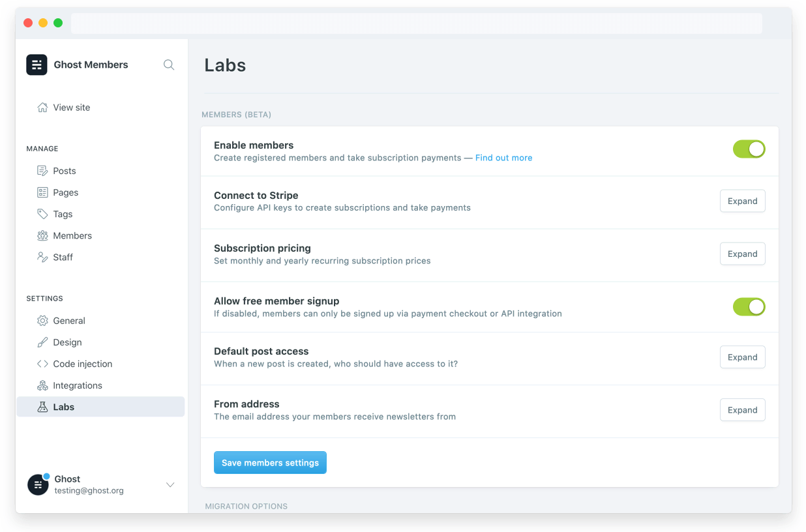This screenshot has width=806, height=532.
Task: Expand the Default post access options
Action: tap(742, 357)
